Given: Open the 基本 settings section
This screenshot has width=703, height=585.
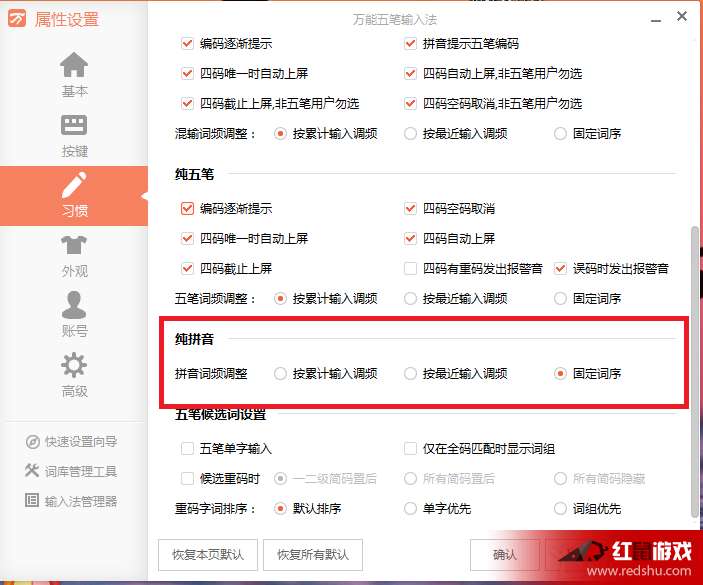Looking at the screenshot, I should coord(74,75).
